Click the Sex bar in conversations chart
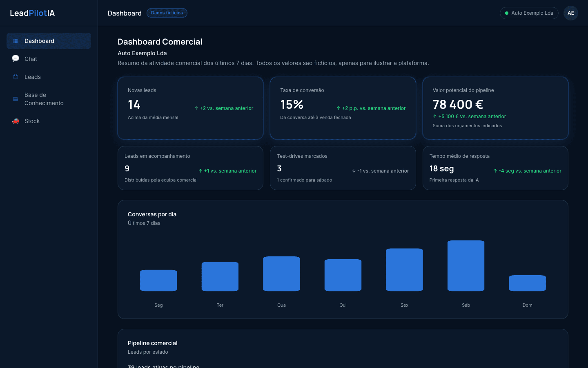Image resolution: width=588 pixels, height=368 pixels. [405, 270]
